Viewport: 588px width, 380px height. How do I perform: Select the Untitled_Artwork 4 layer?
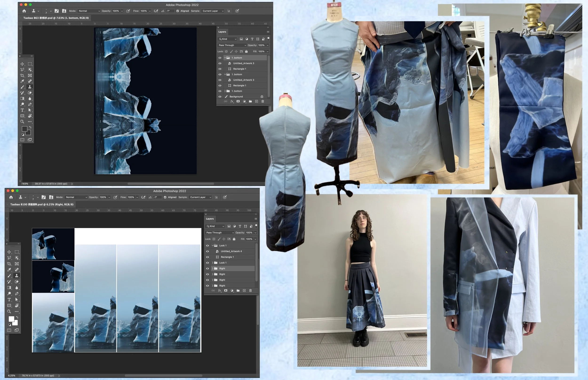(231, 251)
